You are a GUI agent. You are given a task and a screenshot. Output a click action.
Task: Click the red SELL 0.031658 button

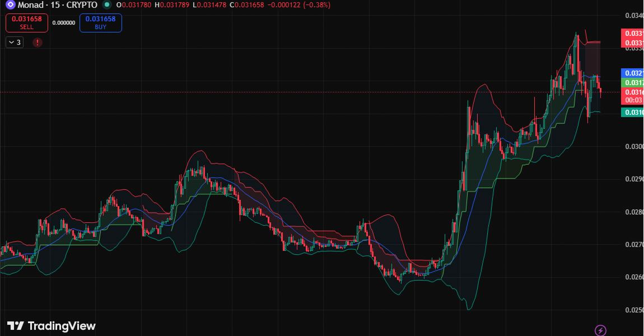click(x=27, y=23)
